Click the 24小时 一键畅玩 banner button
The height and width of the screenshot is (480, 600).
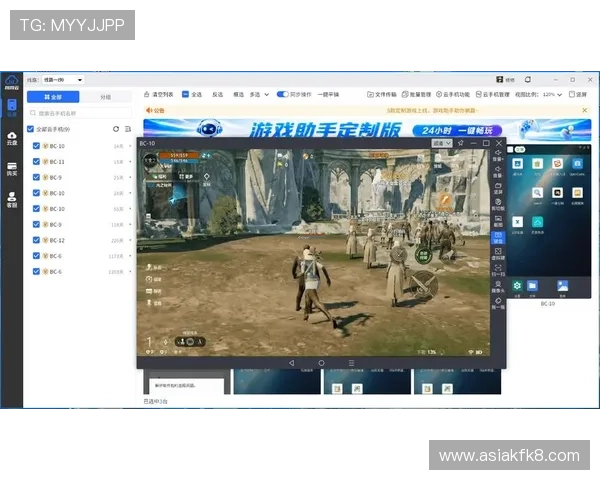[x=457, y=131]
